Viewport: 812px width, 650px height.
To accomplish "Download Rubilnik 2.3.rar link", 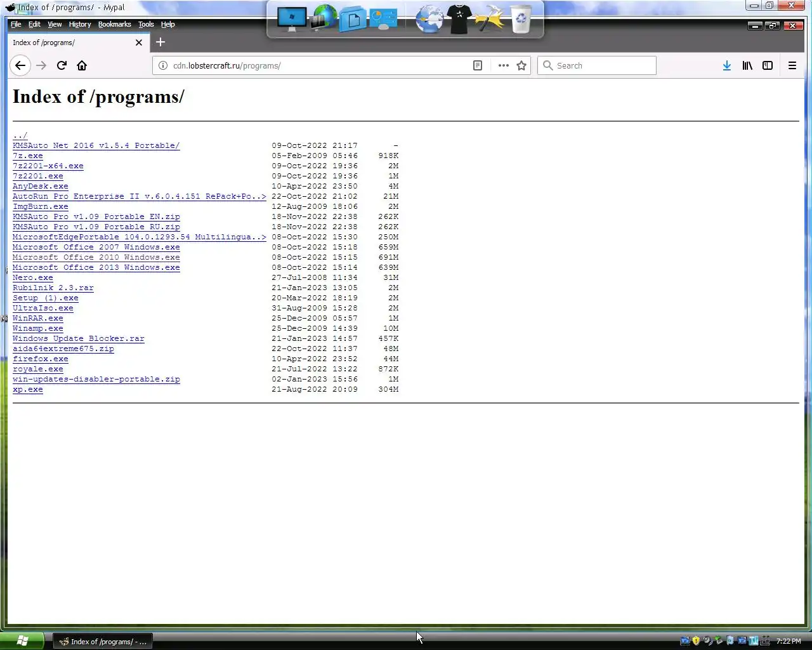I will pos(53,288).
